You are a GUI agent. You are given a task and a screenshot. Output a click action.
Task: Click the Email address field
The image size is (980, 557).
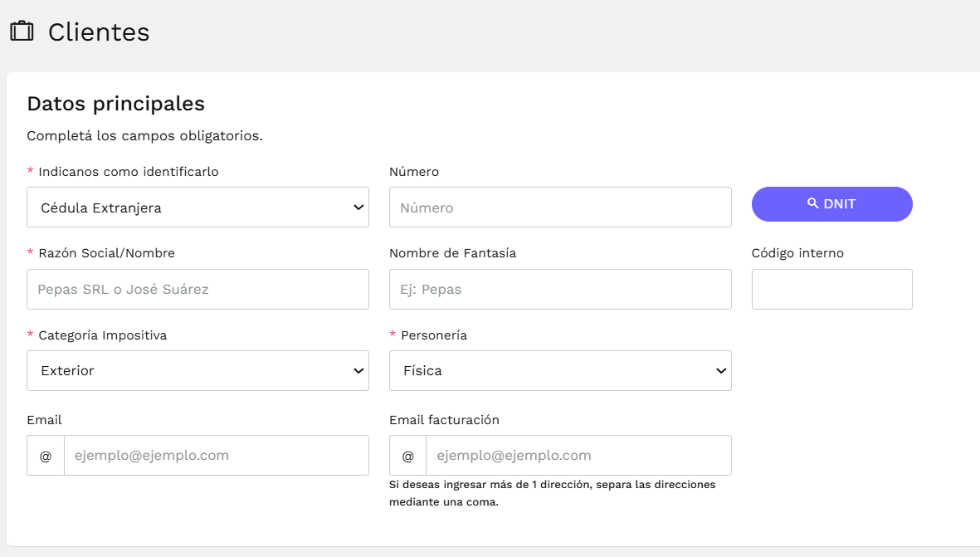217,455
